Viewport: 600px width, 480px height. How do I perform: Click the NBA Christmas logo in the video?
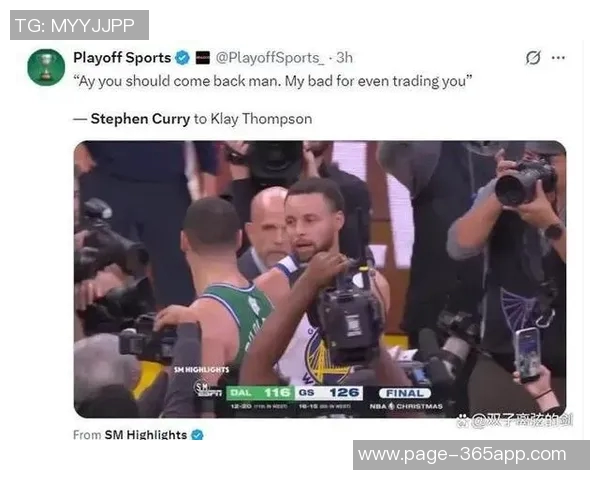click(406, 406)
